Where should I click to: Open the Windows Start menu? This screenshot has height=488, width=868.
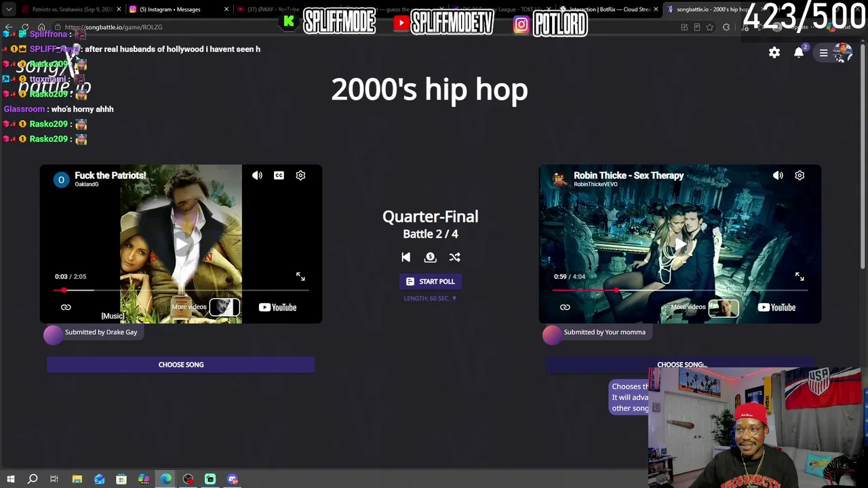[10, 480]
